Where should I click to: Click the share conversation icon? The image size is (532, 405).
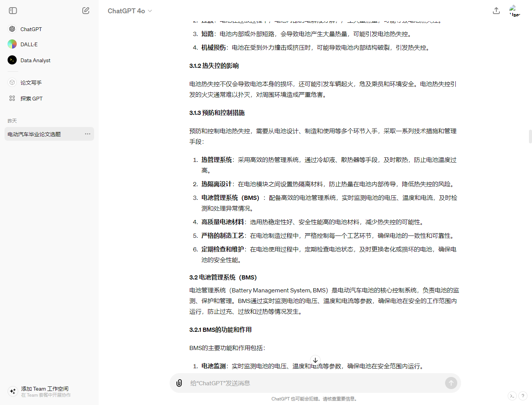(x=496, y=11)
